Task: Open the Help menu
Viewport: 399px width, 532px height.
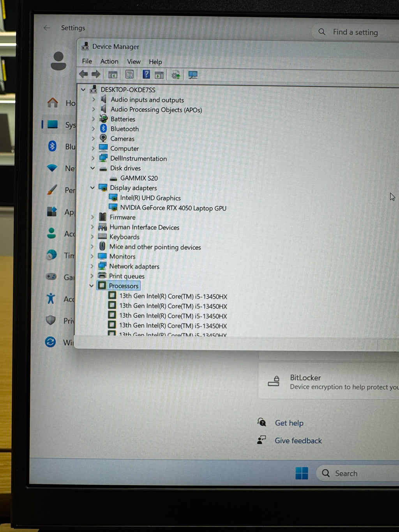Action: [155, 62]
